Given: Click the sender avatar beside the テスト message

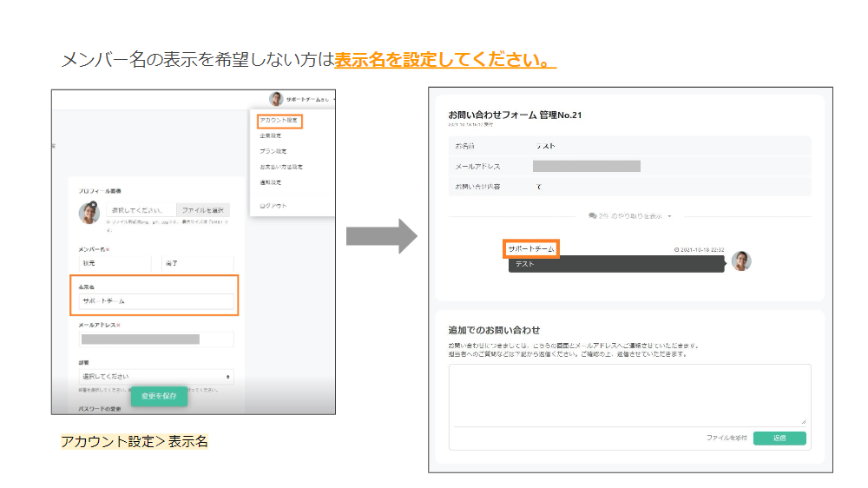Looking at the screenshot, I should [741, 260].
